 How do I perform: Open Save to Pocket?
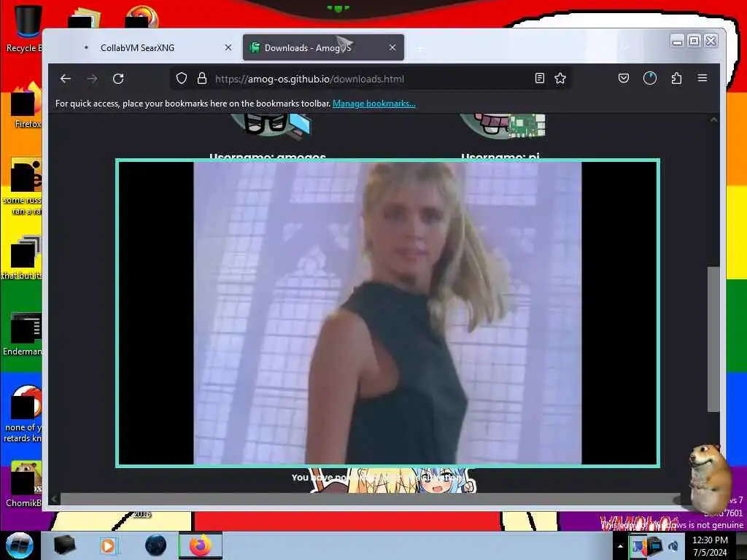point(624,78)
